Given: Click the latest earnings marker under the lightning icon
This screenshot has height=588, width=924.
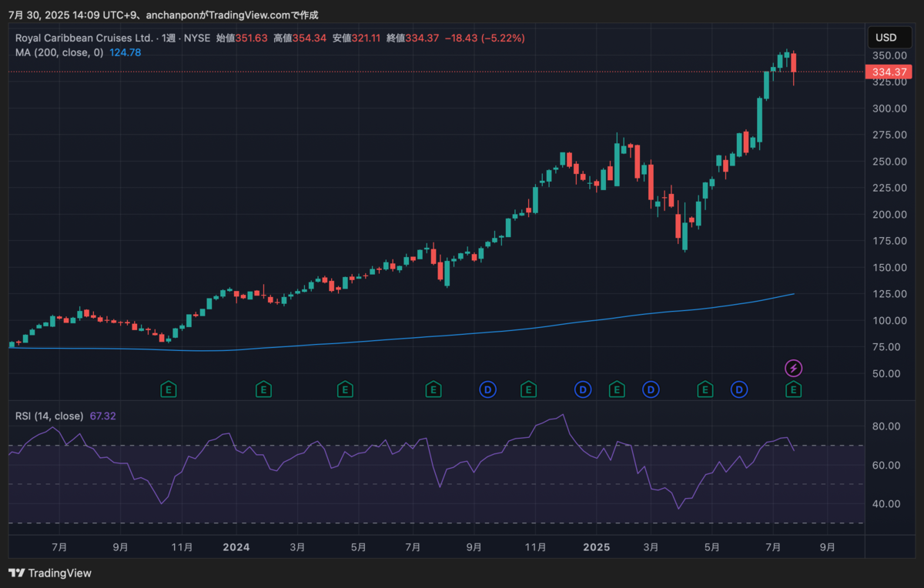Looking at the screenshot, I should pos(794,390).
